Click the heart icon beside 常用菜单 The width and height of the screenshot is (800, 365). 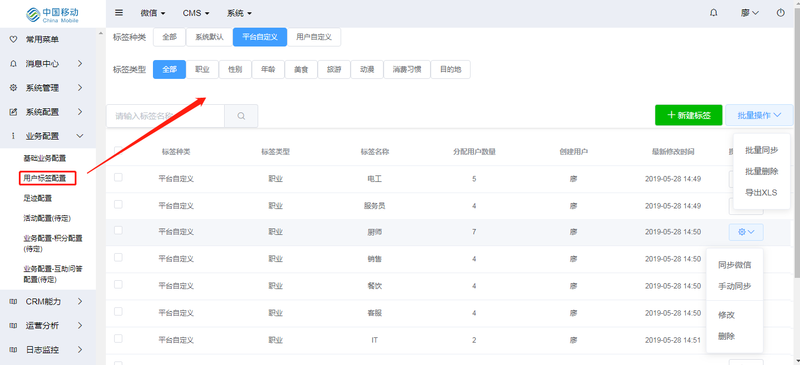tap(14, 39)
